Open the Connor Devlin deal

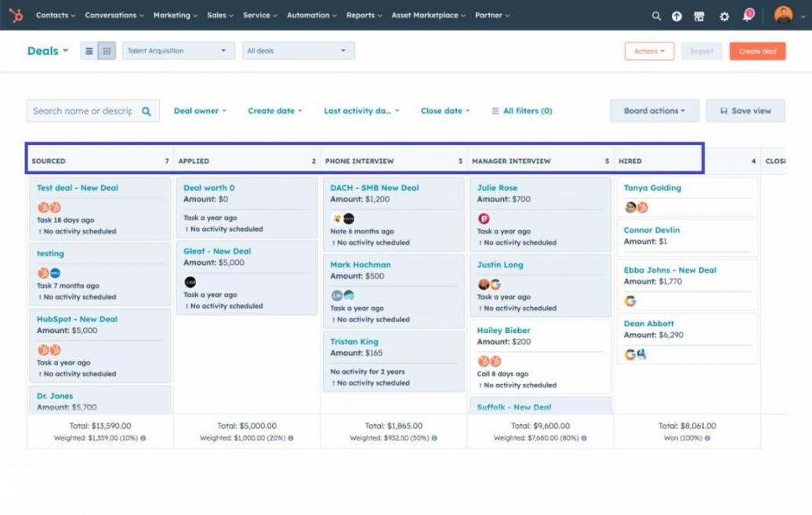(651, 230)
